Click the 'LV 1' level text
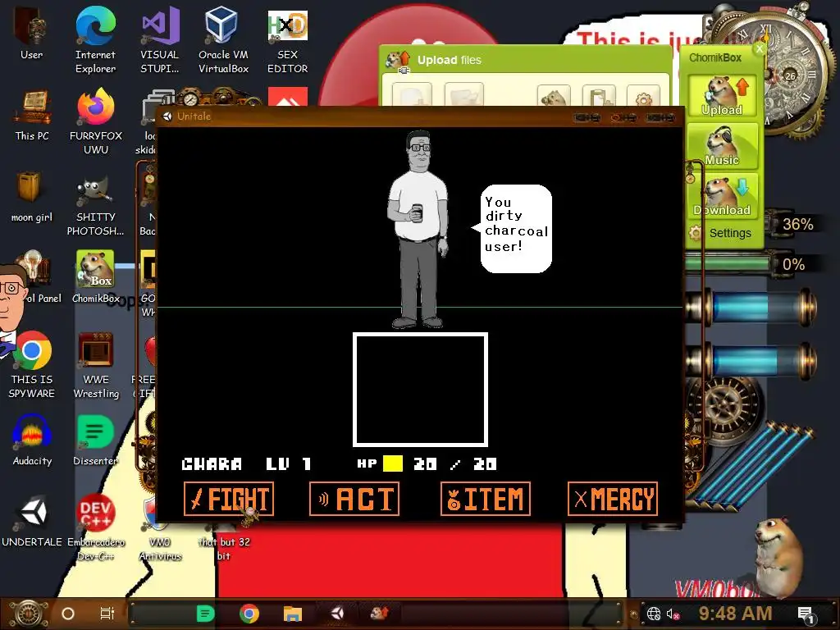Screen dimensions: 840x630 pos(288,464)
